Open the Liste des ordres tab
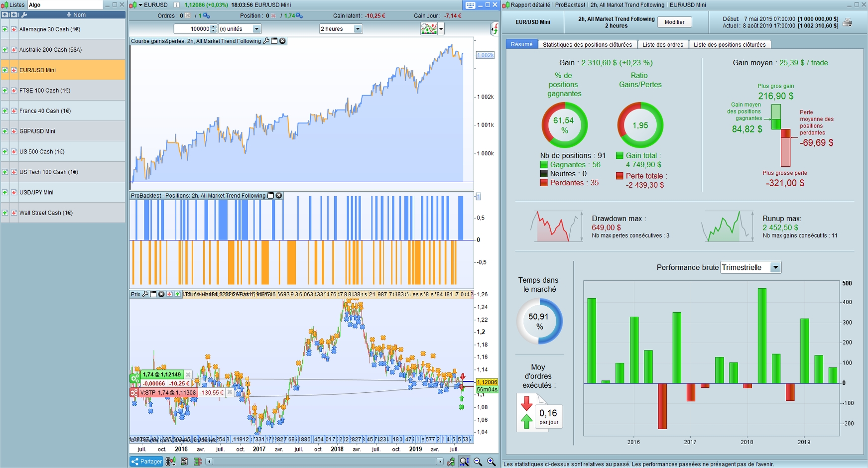The image size is (868, 468). pyautogui.click(x=663, y=44)
